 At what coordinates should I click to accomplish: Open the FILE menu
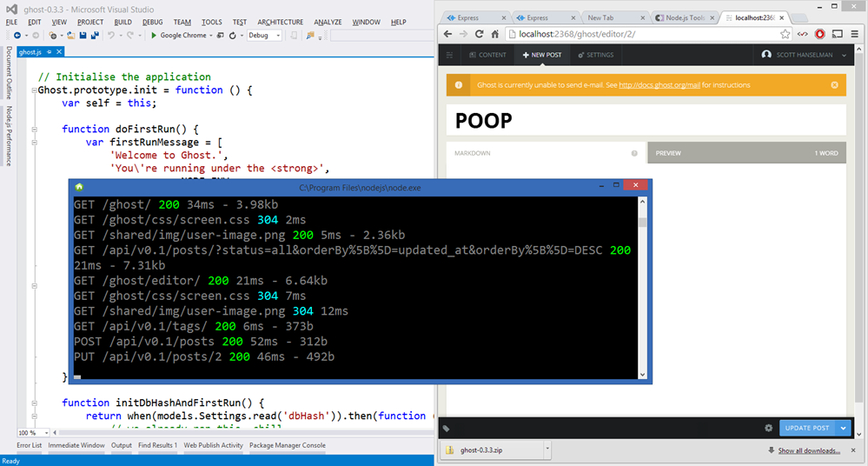(11, 22)
